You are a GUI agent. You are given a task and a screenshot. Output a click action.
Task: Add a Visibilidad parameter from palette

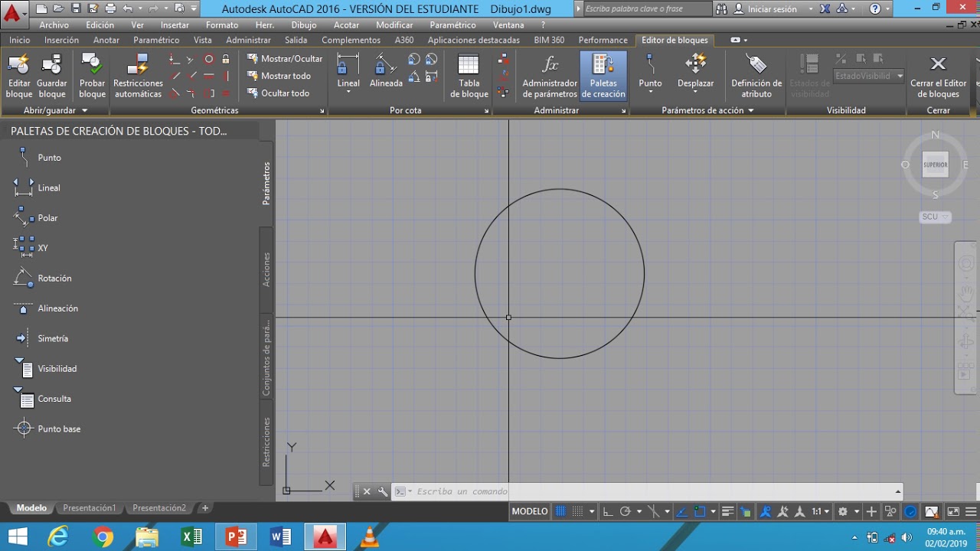(45, 369)
